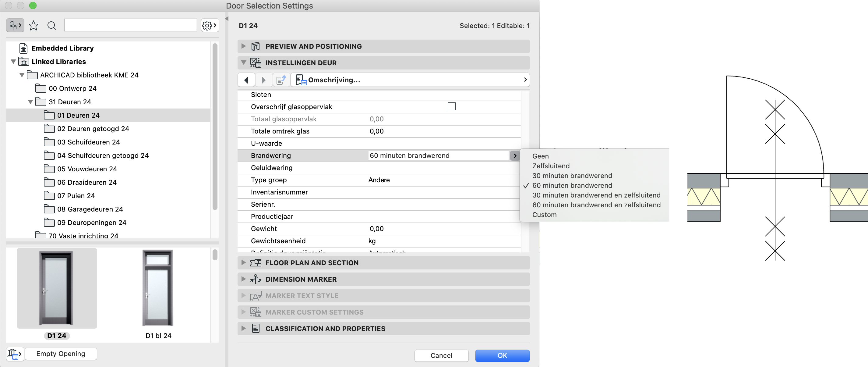This screenshot has width=868, height=367.
Task: Click the Dimension Marker panel icon
Action: click(x=256, y=279)
